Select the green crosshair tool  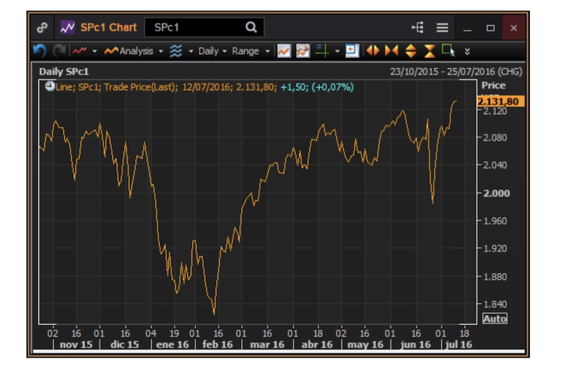point(322,50)
